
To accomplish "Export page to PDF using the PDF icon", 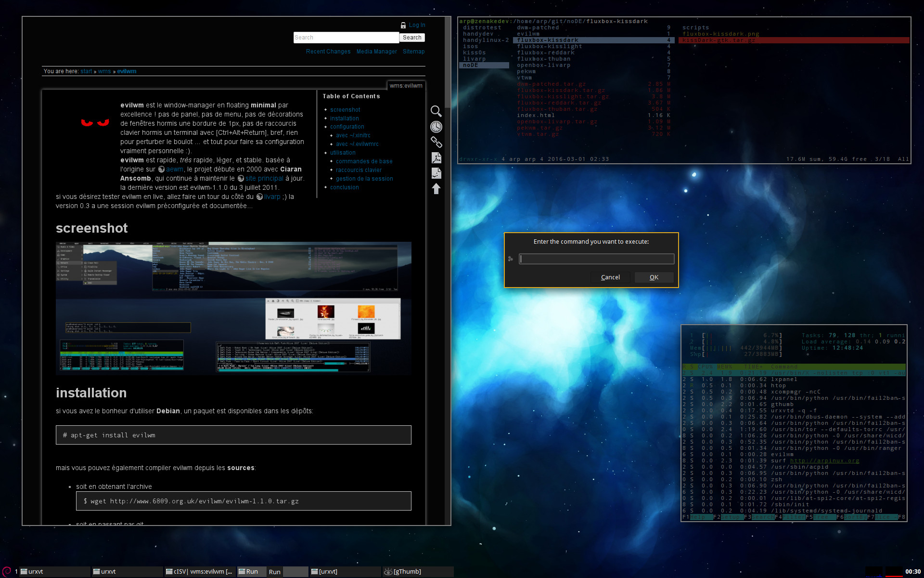I will click(436, 158).
